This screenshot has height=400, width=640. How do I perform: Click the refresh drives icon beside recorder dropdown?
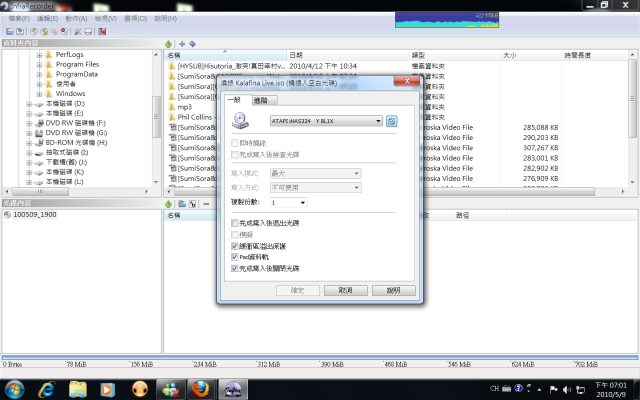click(x=391, y=121)
